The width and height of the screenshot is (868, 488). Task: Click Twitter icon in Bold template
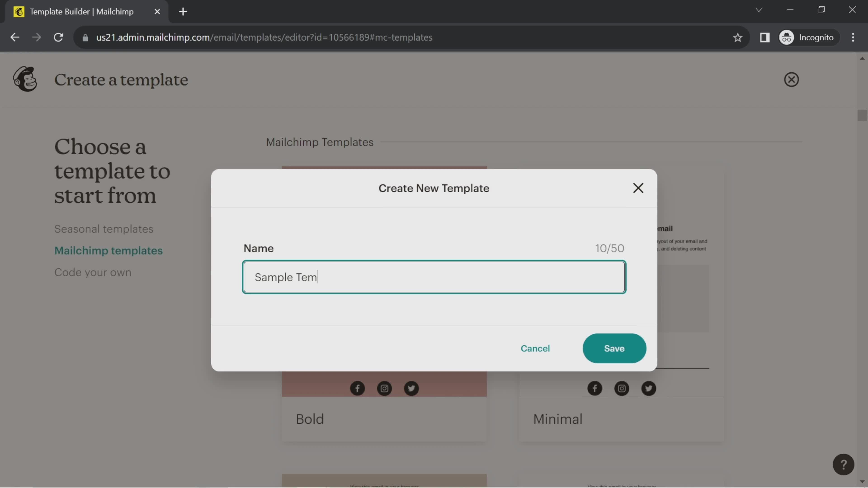click(x=411, y=388)
